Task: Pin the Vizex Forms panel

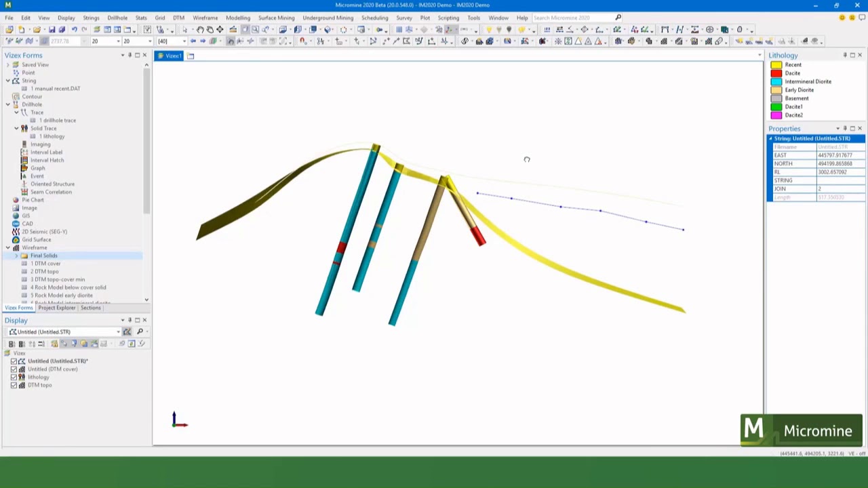Action: pyautogui.click(x=130, y=55)
